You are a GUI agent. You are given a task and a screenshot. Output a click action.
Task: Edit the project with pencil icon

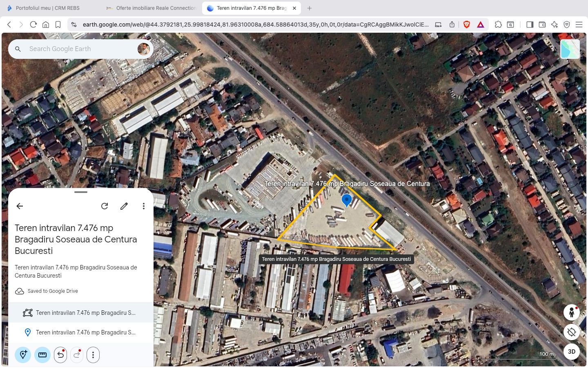[x=124, y=206]
